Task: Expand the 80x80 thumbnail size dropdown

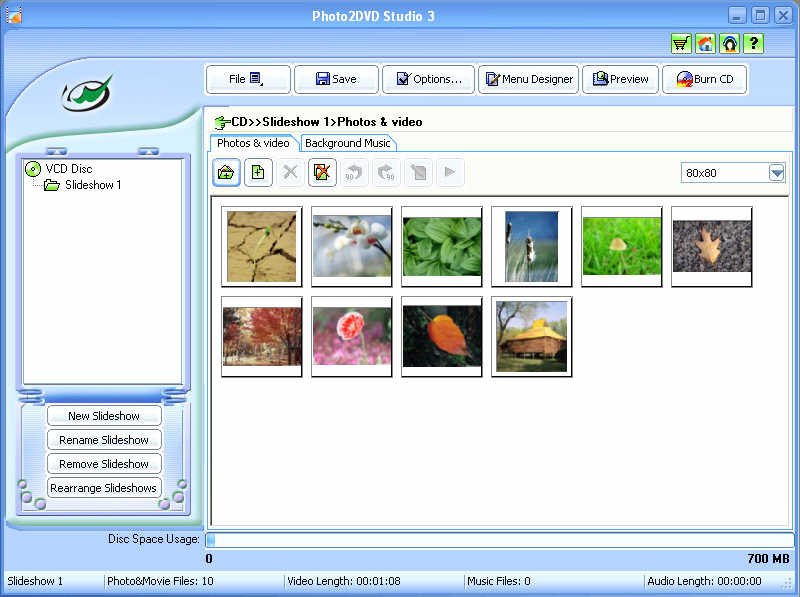Action: (x=777, y=173)
